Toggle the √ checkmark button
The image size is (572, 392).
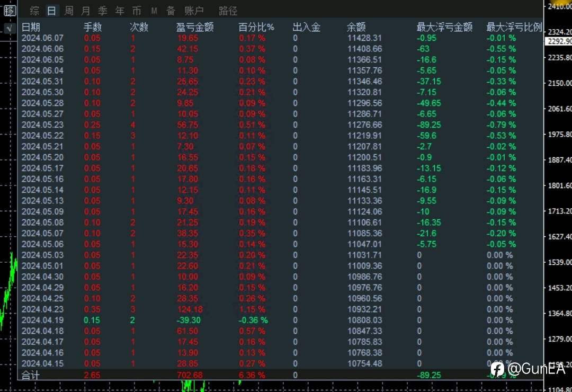(x=10, y=28)
